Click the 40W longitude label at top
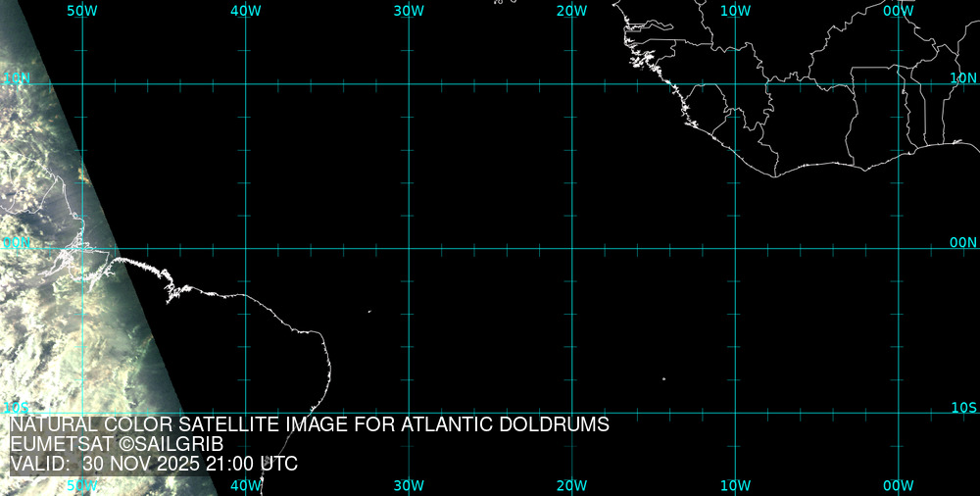Viewport: 980px width, 496px height. (245, 11)
